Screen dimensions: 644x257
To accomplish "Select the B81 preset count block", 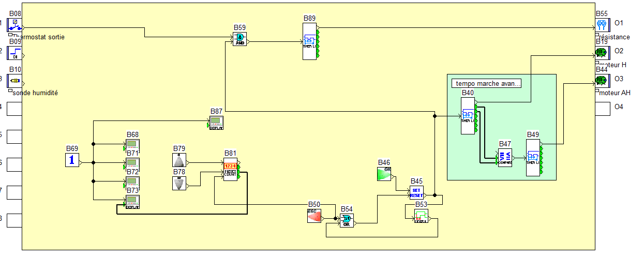I will click(x=230, y=169).
